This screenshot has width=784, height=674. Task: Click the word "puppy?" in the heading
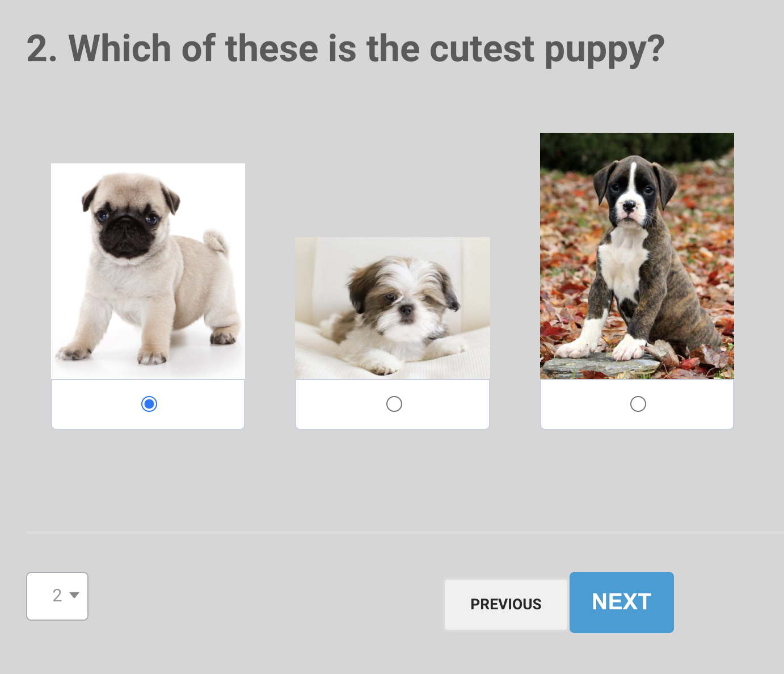pyautogui.click(x=604, y=50)
